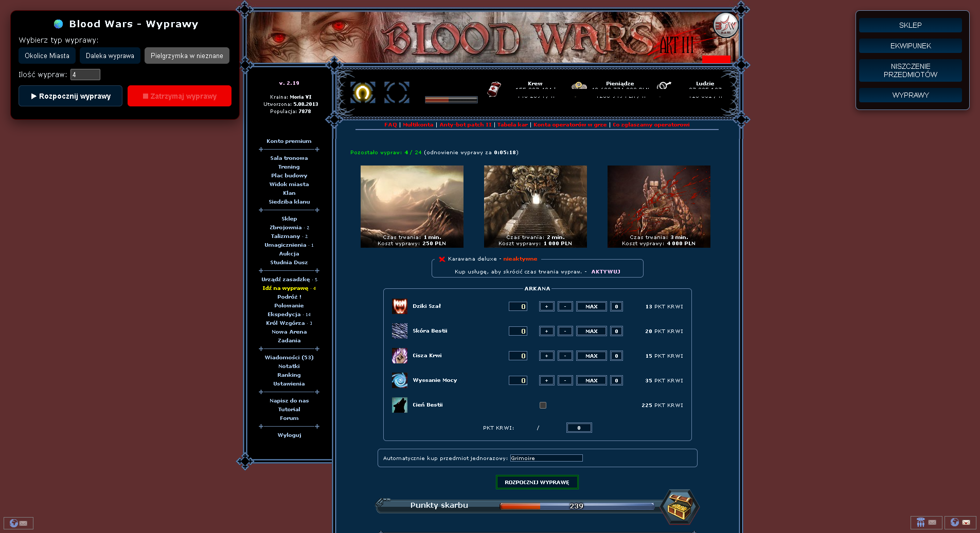Screen dimensions: 980x533
Task: Decrease Cisza Krwi with minus button
Action: click(565, 356)
